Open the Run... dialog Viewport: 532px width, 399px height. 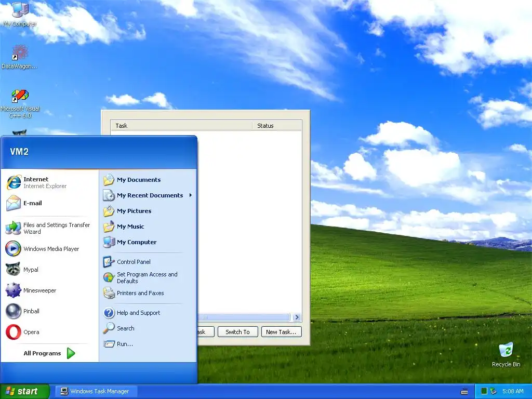click(x=148, y=344)
